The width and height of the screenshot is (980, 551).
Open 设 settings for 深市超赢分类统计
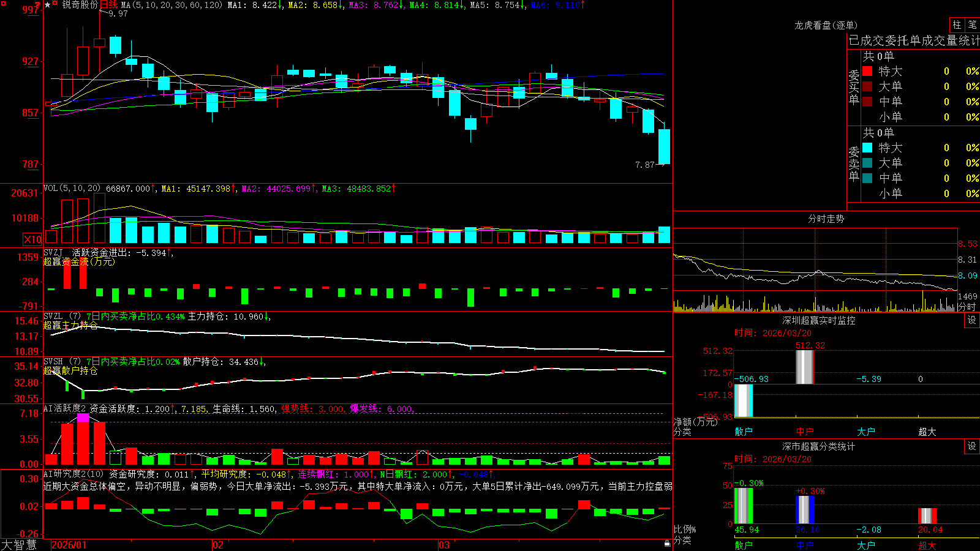[x=972, y=446]
